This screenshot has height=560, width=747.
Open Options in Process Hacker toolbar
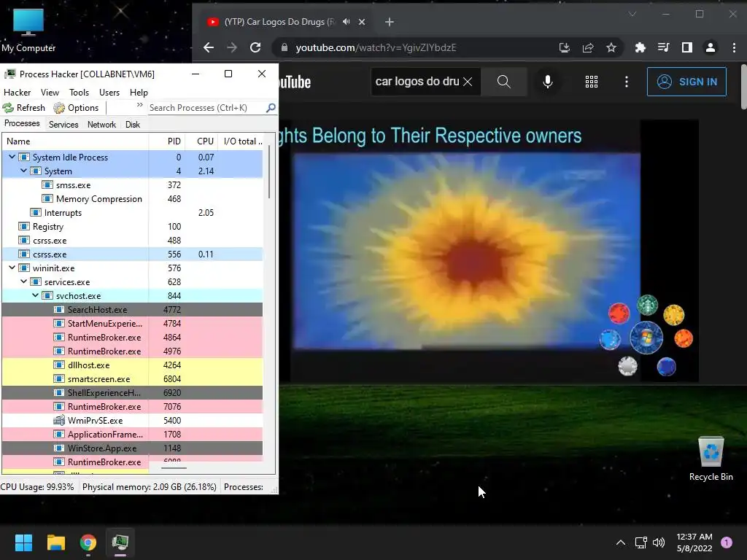point(76,108)
